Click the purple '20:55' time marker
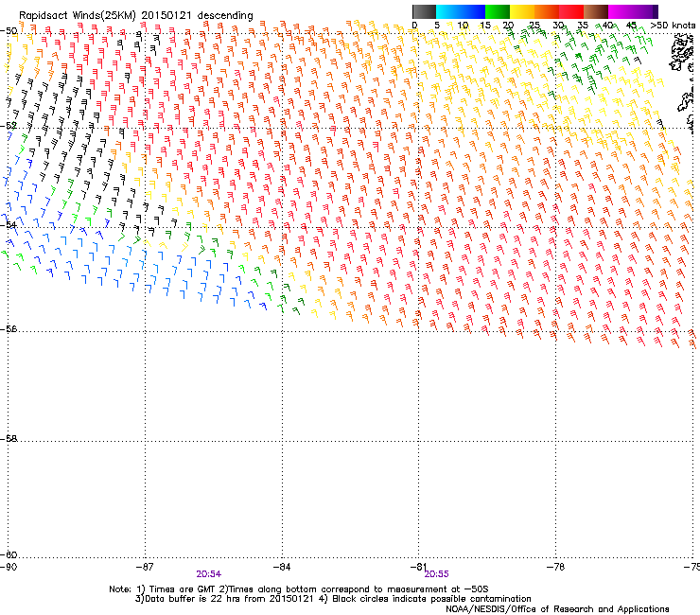Screen dimensions: 700x615 point(437,574)
